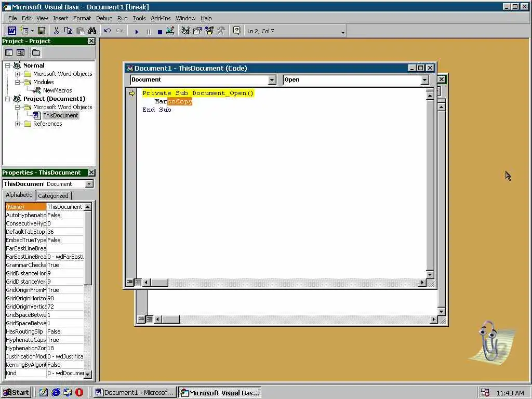Select the DefaultTabStop property value 36
532x399 pixels.
point(65,232)
